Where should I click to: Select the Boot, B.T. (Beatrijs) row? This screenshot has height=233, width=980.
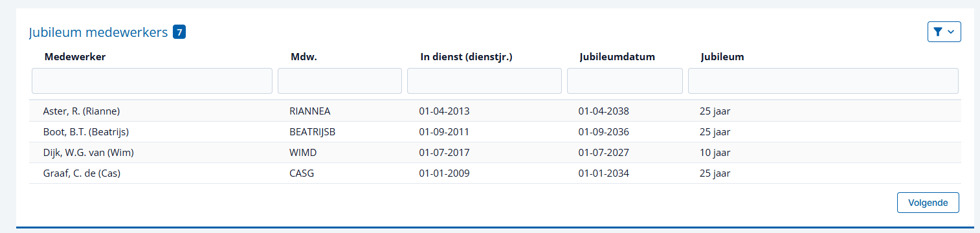click(495, 131)
